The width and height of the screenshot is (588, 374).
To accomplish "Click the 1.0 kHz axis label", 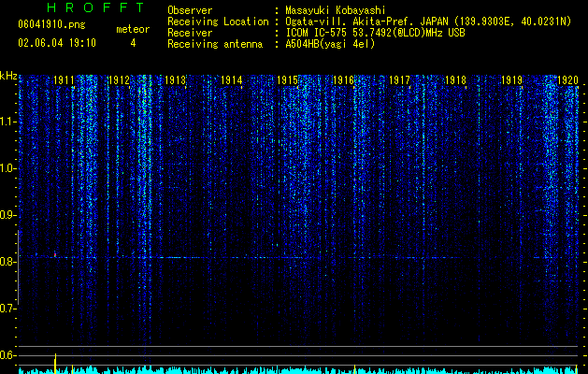I will (7, 168).
